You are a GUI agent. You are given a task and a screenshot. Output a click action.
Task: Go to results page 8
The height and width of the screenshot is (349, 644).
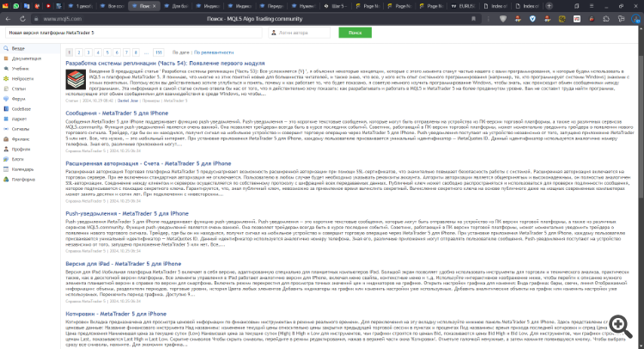pos(136,52)
